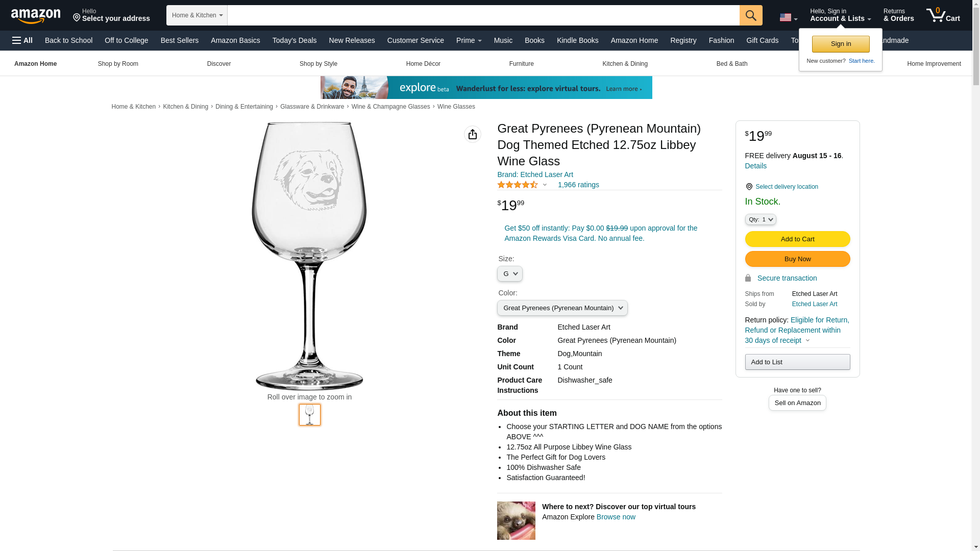Expand the Home & Kitchen search category dropdown

197,15
